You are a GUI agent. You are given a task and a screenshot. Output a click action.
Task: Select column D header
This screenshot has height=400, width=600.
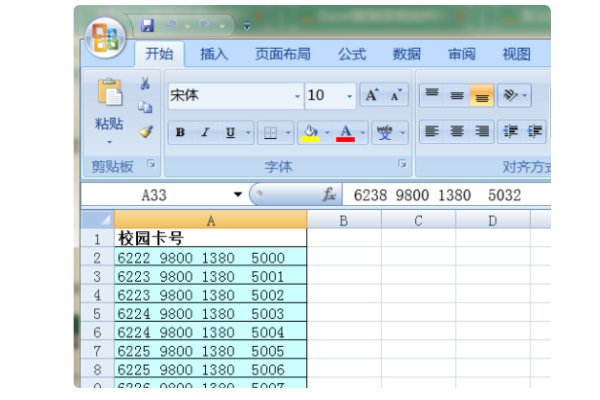(493, 220)
